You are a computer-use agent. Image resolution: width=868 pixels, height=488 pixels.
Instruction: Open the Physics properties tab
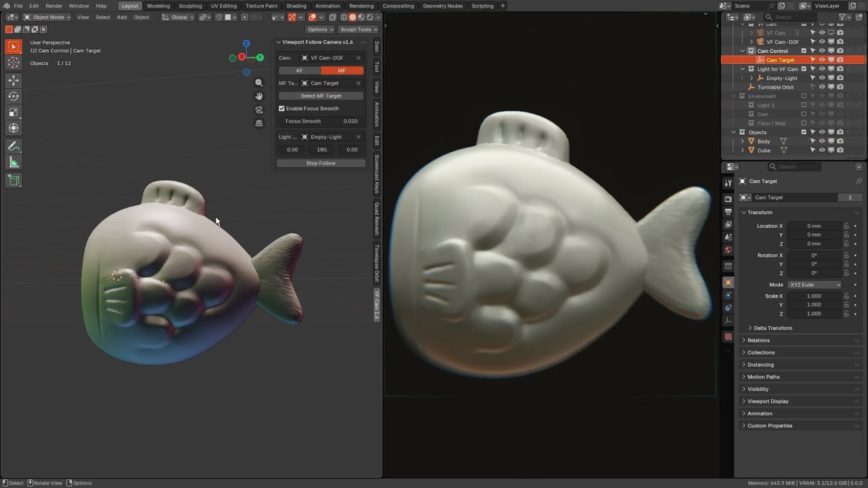[x=728, y=296]
